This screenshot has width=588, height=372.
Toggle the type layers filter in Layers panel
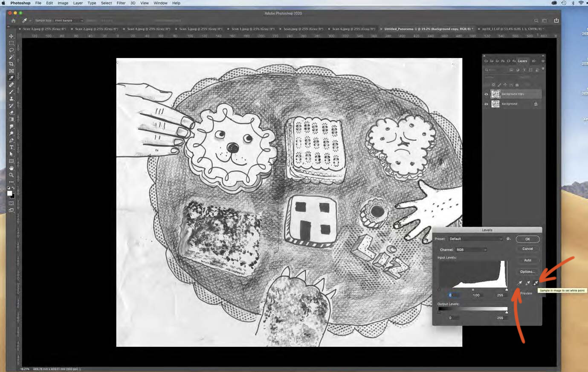(524, 70)
